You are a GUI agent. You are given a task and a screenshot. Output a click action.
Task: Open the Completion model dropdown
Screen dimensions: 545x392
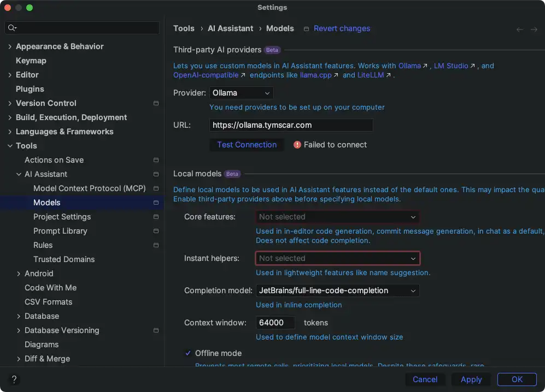pos(337,290)
